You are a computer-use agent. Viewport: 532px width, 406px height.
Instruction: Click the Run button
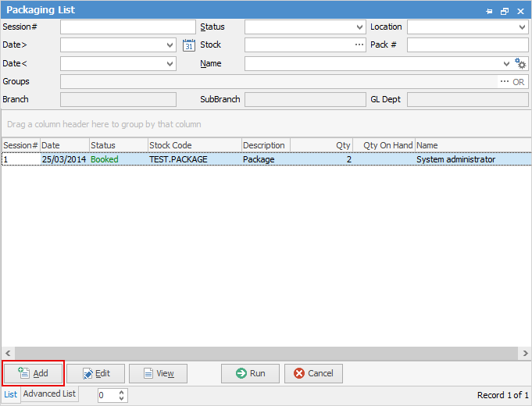pyautogui.click(x=251, y=373)
